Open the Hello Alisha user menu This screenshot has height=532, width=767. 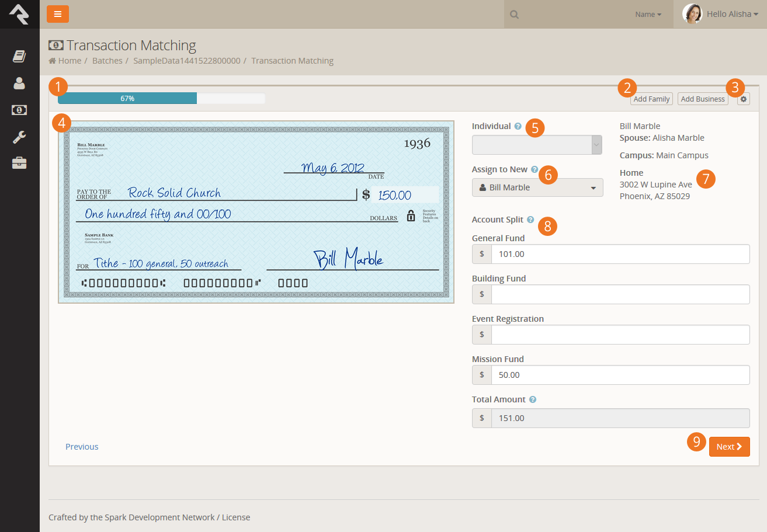(721, 14)
